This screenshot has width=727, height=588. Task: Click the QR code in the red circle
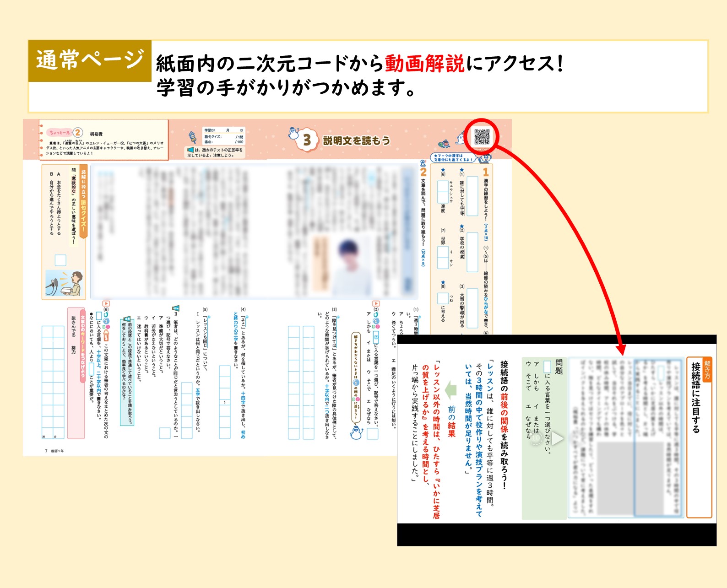tap(482, 137)
